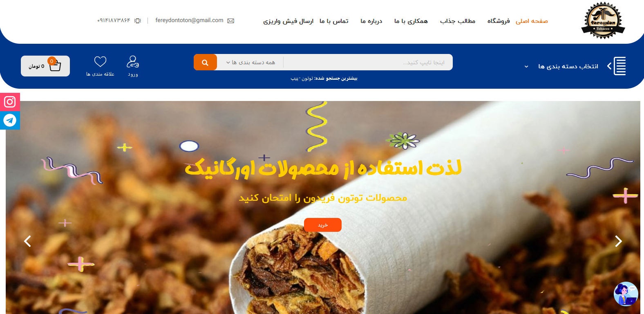Expand the همه دسته بندی ها dropdown
Screen dimensions: 644x314
(x=250, y=62)
